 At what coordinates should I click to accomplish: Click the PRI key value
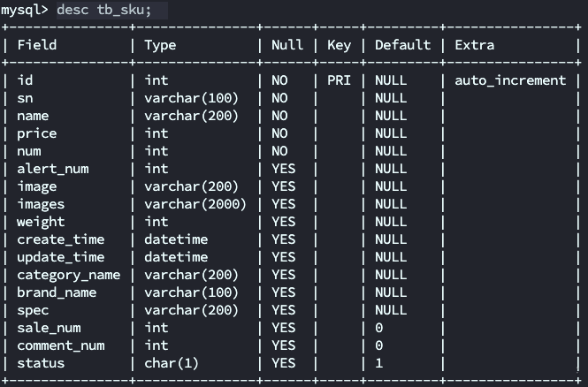pos(340,80)
